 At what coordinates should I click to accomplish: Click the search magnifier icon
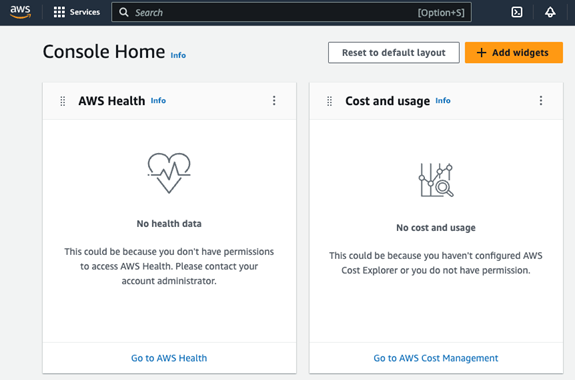[x=124, y=12]
